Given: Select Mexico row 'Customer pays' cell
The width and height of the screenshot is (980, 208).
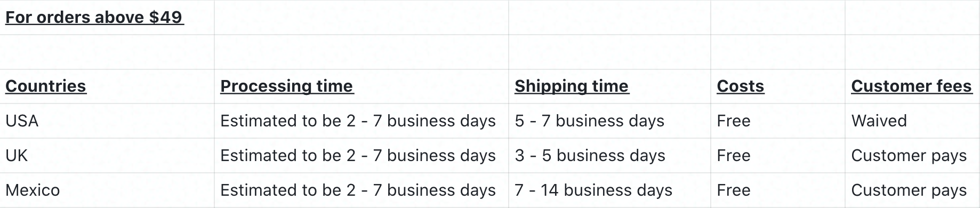Looking at the screenshot, I should pyautogui.click(x=912, y=190).
